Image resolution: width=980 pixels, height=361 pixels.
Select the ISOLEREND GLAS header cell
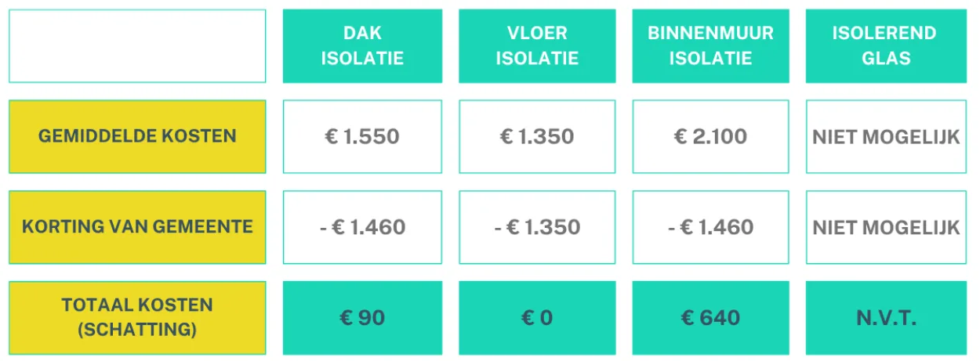pyautogui.click(x=885, y=45)
